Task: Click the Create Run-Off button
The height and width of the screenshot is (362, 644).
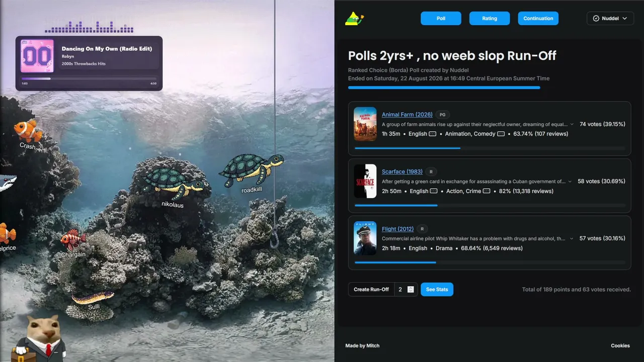Action: (371, 290)
